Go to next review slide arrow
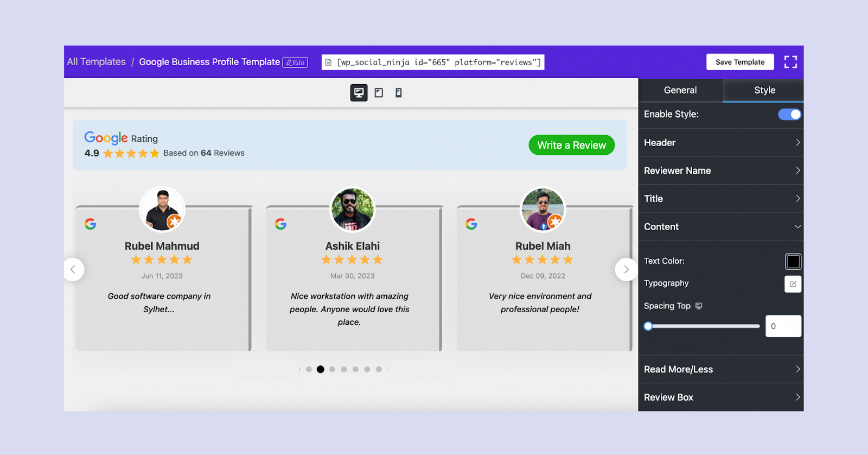Viewport: 868px width, 455px height. pos(626,269)
